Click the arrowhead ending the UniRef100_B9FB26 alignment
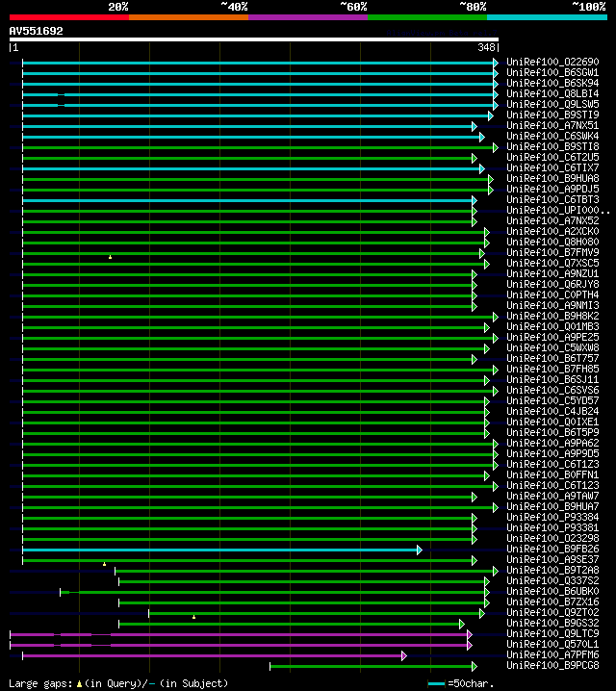The width and height of the screenshot is (616, 691). click(x=420, y=550)
